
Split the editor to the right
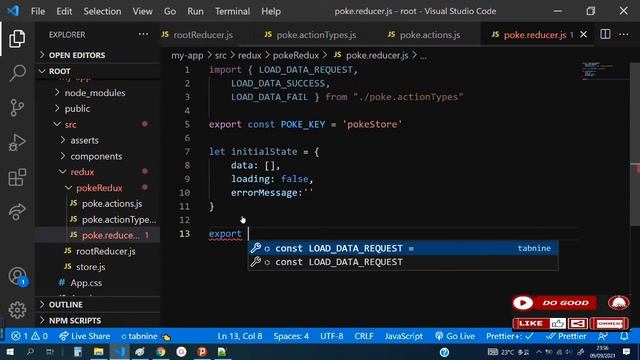[x=605, y=35]
